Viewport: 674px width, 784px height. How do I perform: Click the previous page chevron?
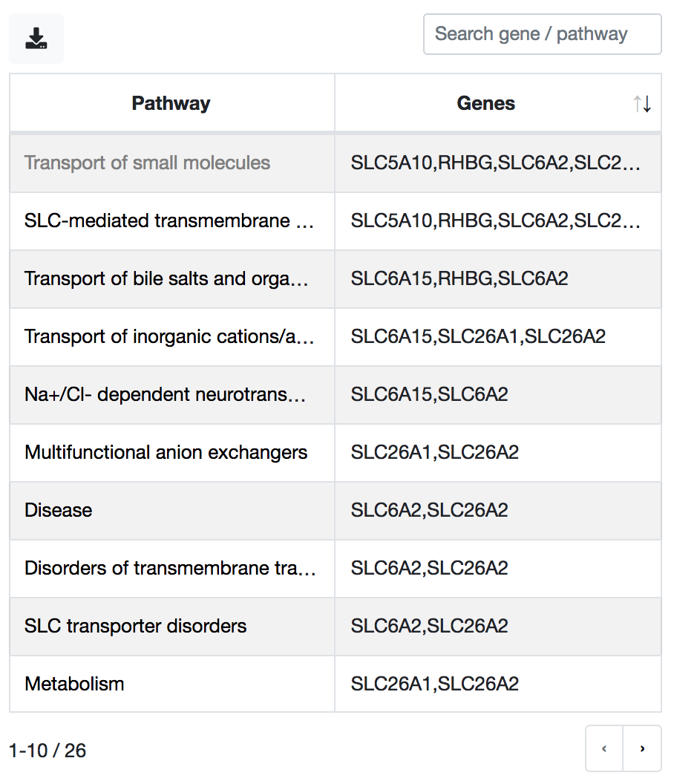(x=604, y=748)
